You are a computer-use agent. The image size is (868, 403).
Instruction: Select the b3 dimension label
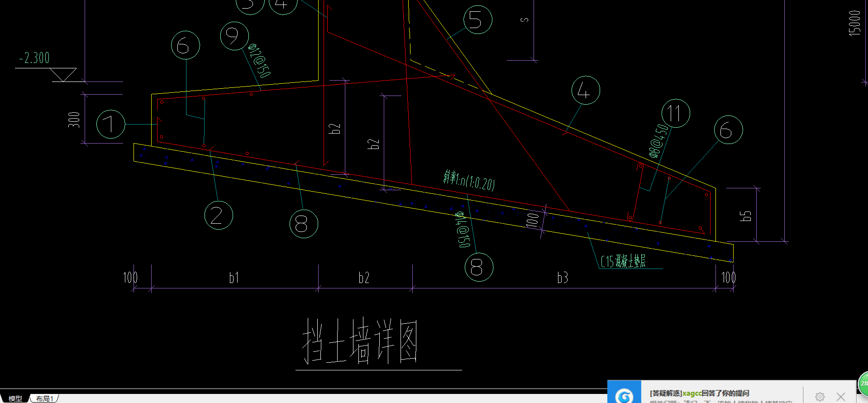[x=563, y=278]
